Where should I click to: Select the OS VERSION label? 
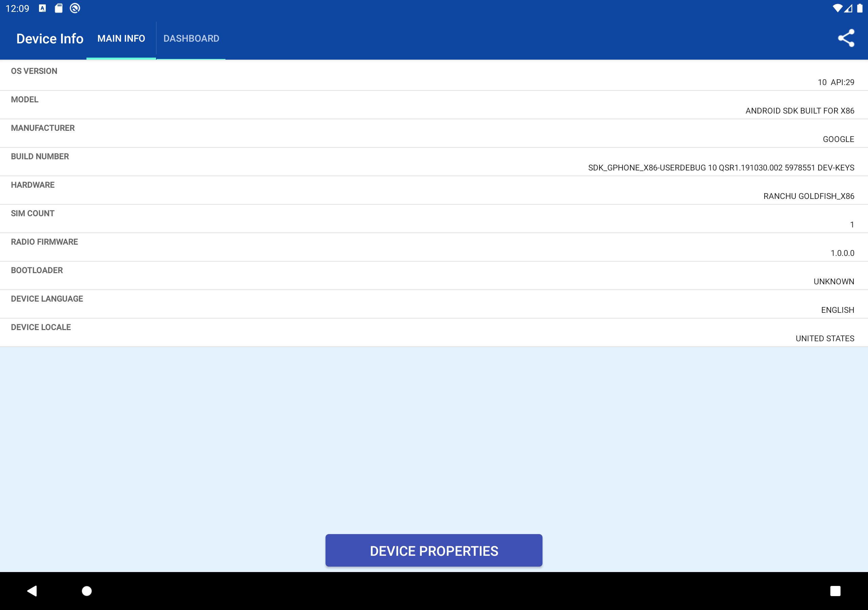[x=34, y=71]
